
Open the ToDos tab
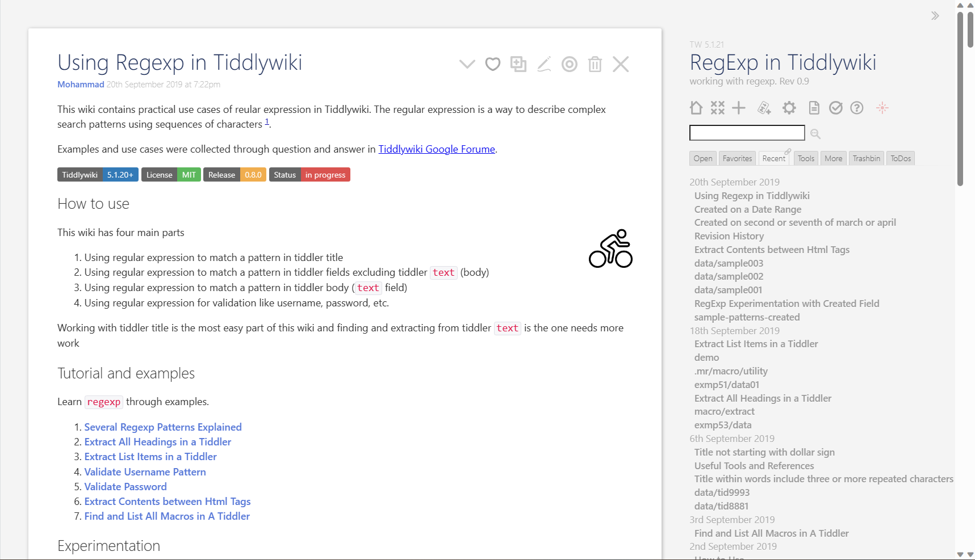(901, 158)
